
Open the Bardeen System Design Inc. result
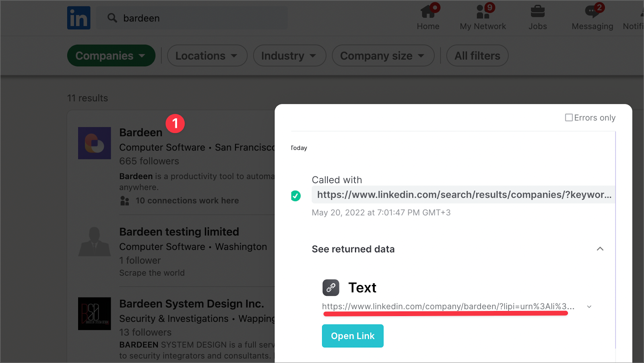[x=192, y=304]
